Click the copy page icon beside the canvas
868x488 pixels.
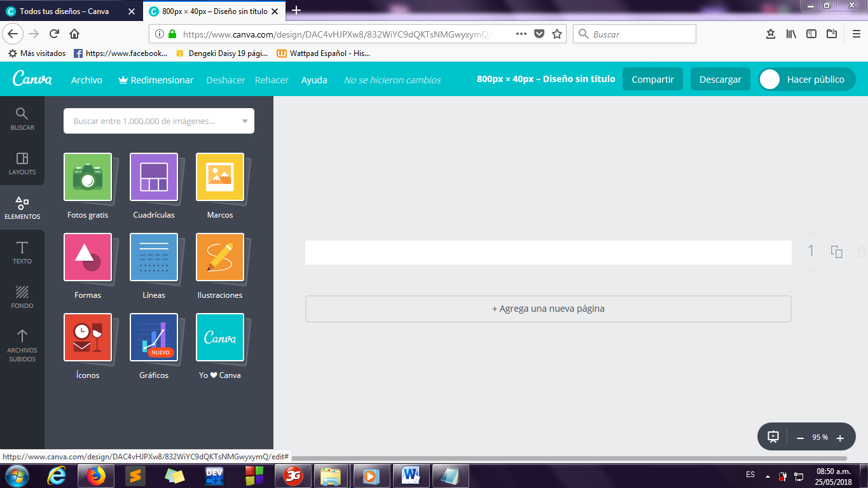point(837,252)
